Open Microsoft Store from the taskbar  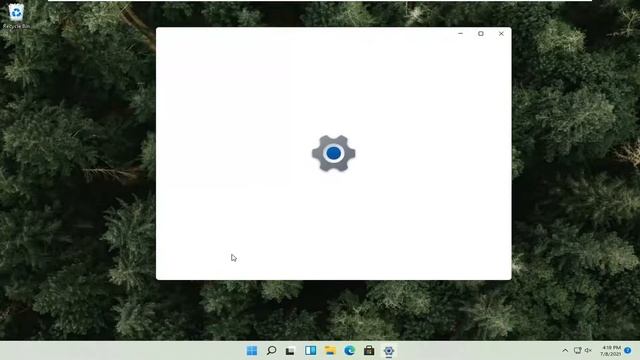(x=369, y=351)
